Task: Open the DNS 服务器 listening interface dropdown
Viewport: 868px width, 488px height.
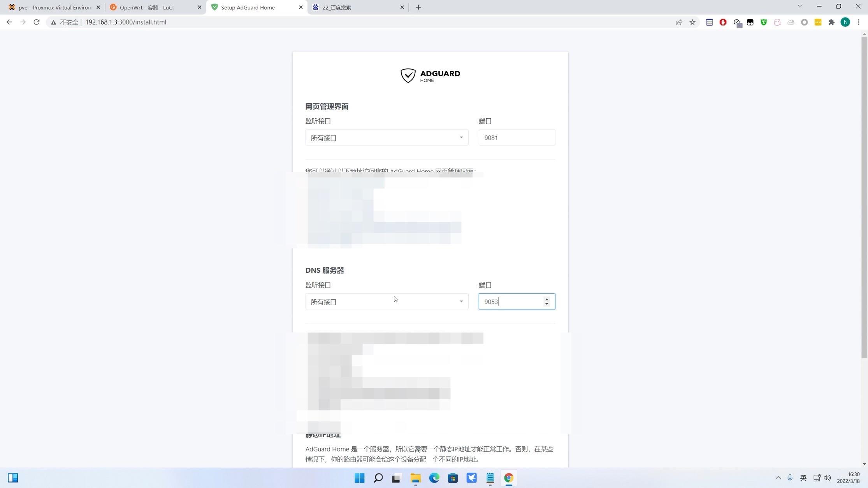Action: point(387,302)
